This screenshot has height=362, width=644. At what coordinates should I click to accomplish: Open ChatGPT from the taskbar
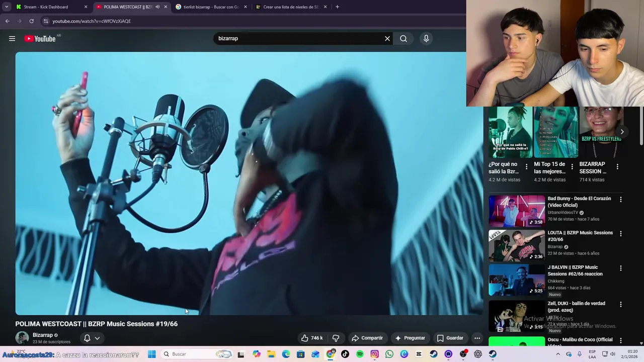pos(478,354)
